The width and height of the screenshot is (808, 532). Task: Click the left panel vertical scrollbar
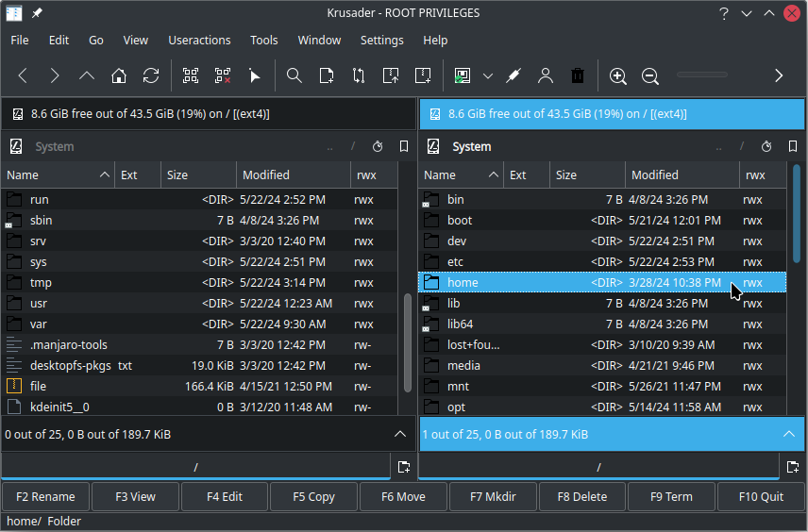pyautogui.click(x=407, y=343)
